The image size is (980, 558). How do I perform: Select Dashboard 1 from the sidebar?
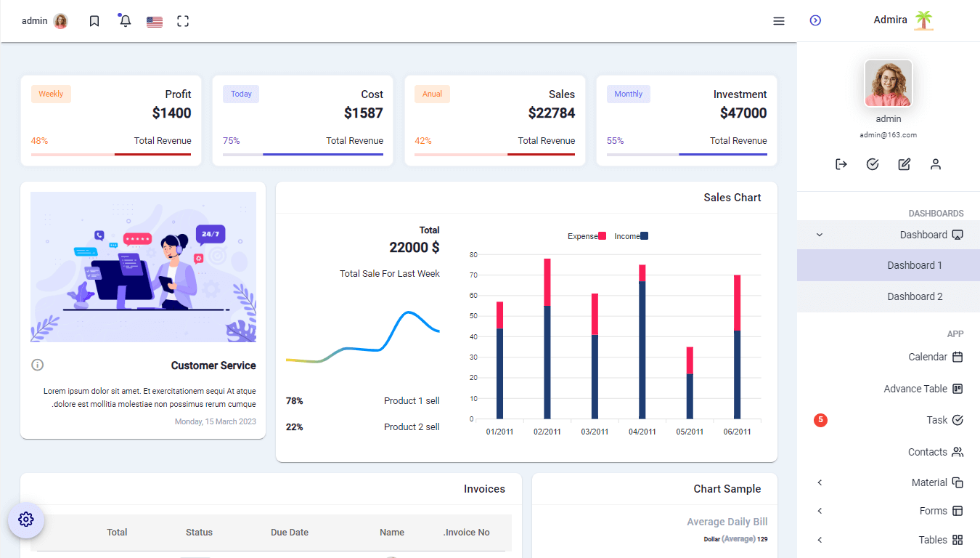tap(915, 264)
